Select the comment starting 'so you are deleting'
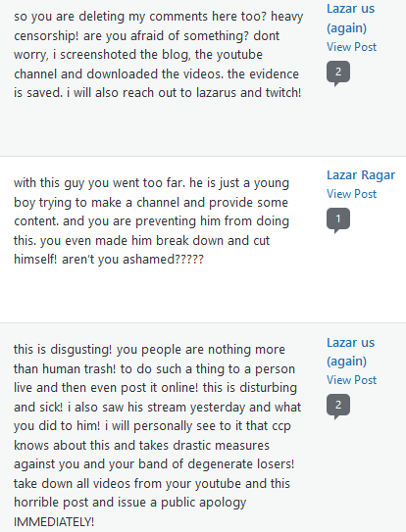Image resolution: width=406 pixels, height=532 pixels. pos(158,54)
